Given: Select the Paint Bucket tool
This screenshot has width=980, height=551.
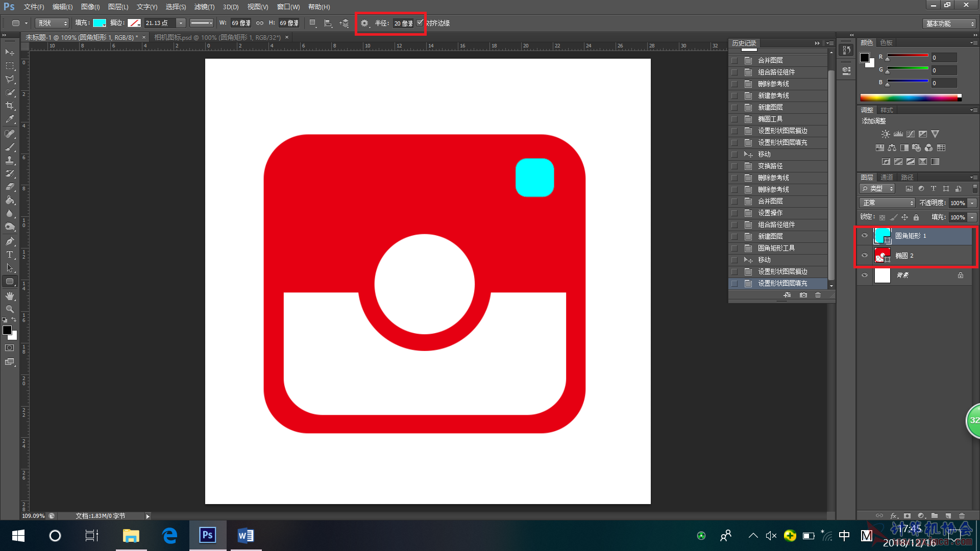Looking at the screenshot, I should 10,200.
